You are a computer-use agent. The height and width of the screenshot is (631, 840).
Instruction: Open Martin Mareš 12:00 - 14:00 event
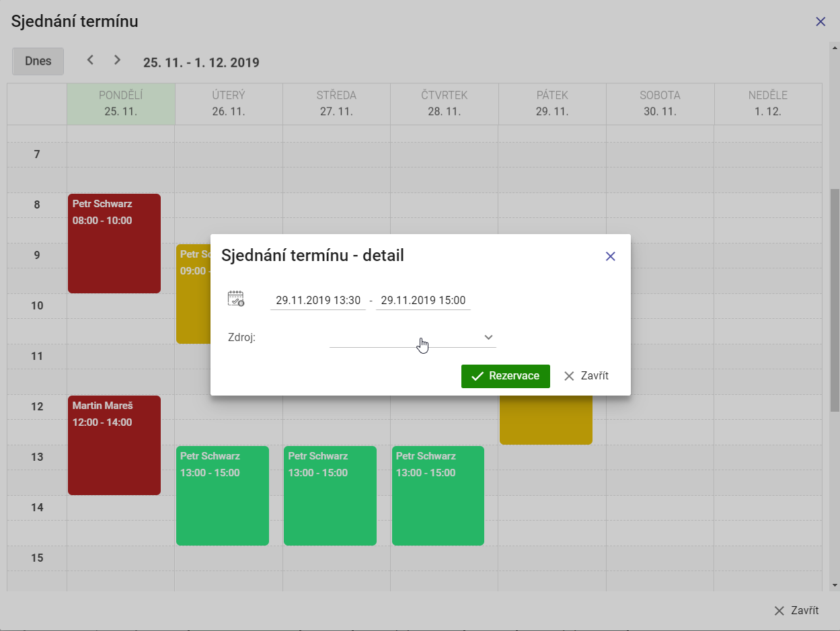pos(114,445)
